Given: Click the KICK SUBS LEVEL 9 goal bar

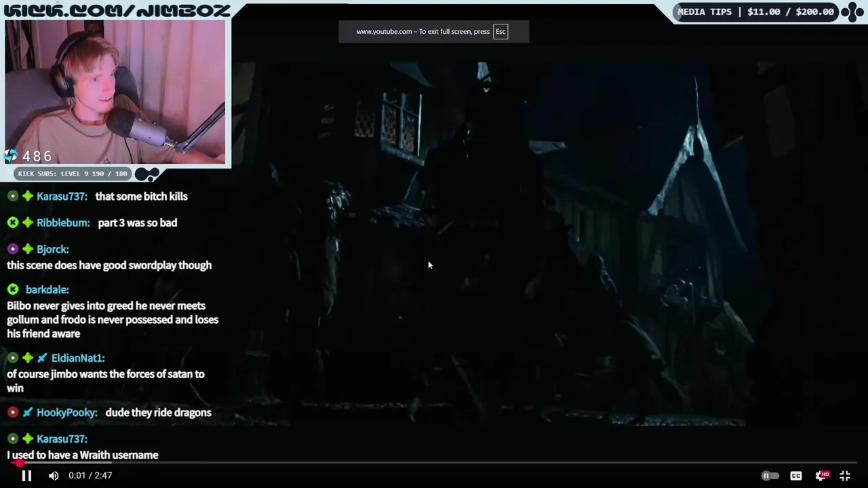Looking at the screenshot, I should coord(73,174).
